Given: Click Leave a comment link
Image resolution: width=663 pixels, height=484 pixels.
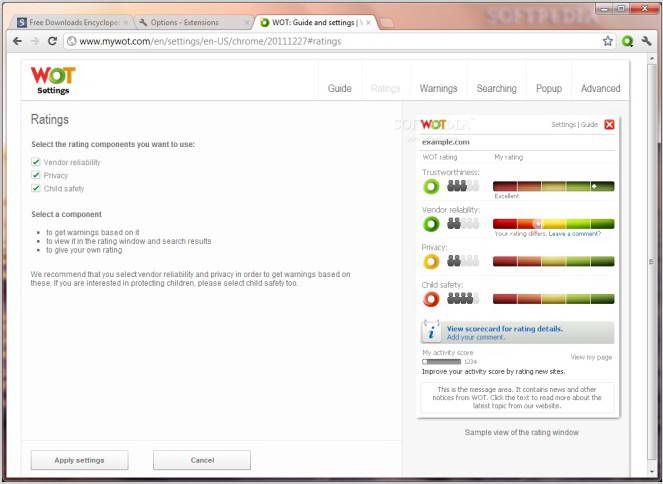Looking at the screenshot, I should coord(574,234).
